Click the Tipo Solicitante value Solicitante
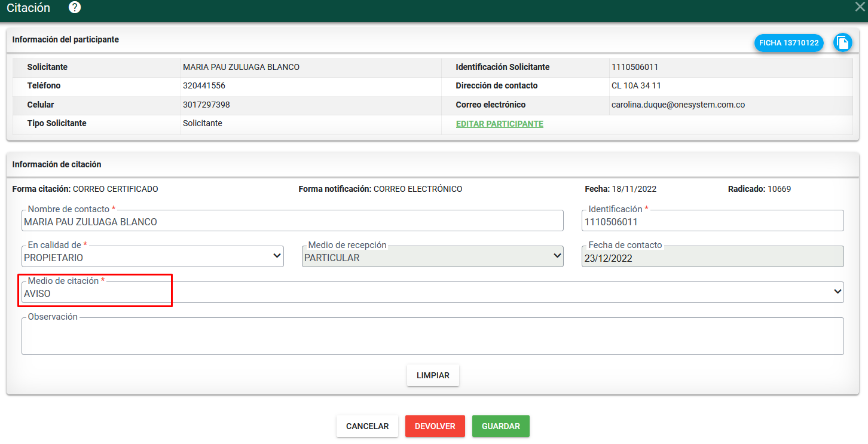 click(x=203, y=123)
